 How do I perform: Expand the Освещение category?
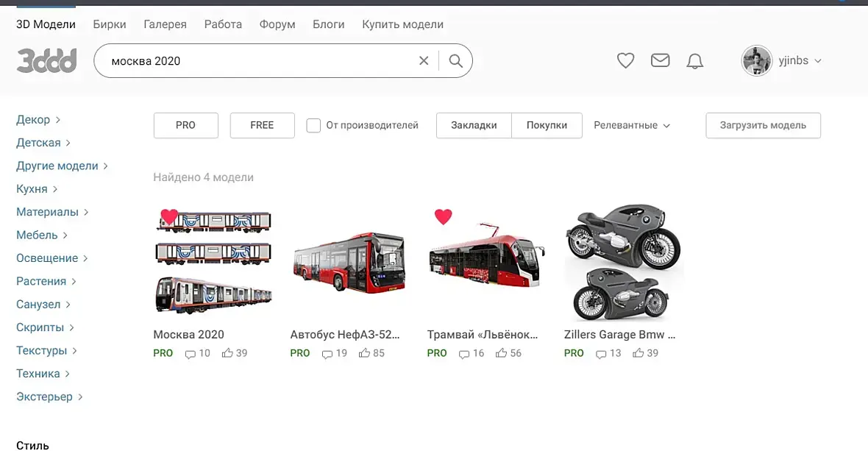52,258
